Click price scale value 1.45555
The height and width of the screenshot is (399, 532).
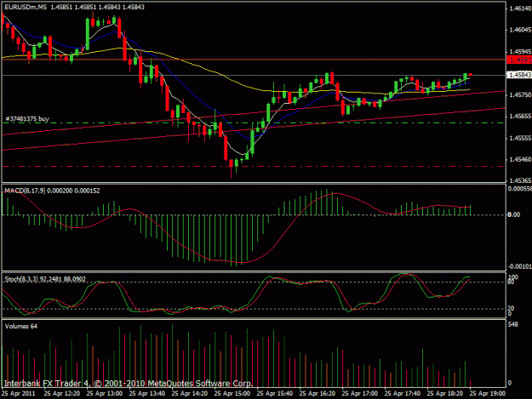[520, 139]
